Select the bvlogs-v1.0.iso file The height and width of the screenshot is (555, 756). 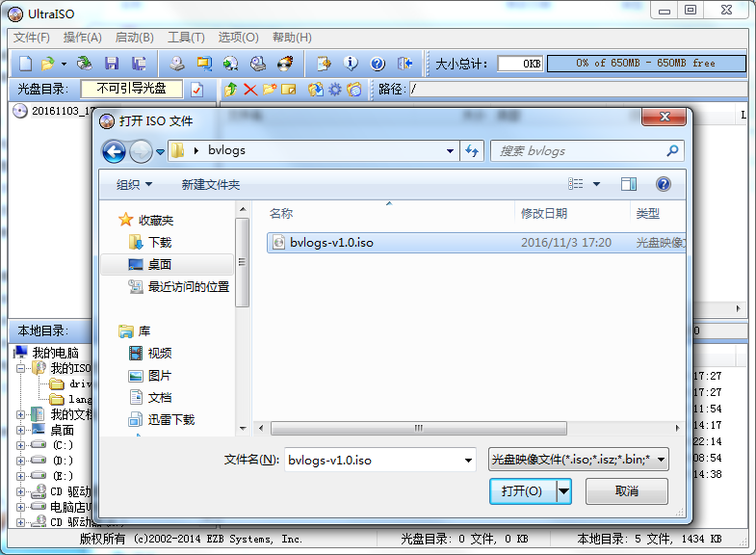330,243
